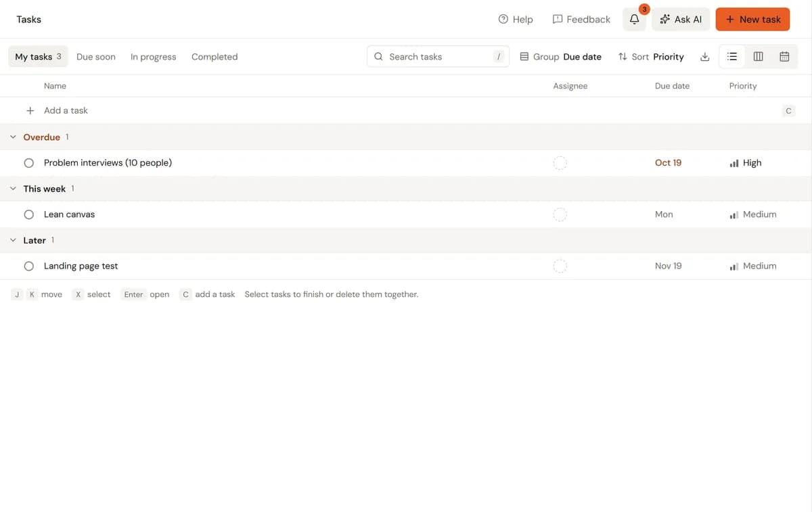Switch to the Completed tab
The image size is (812, 512).
(x=215, y=57)
